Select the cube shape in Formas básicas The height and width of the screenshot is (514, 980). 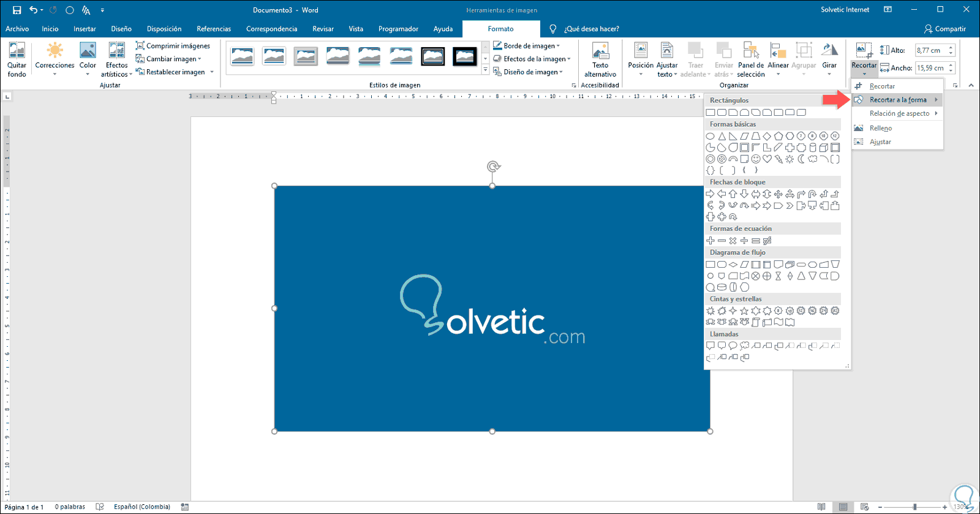[824, 148]
